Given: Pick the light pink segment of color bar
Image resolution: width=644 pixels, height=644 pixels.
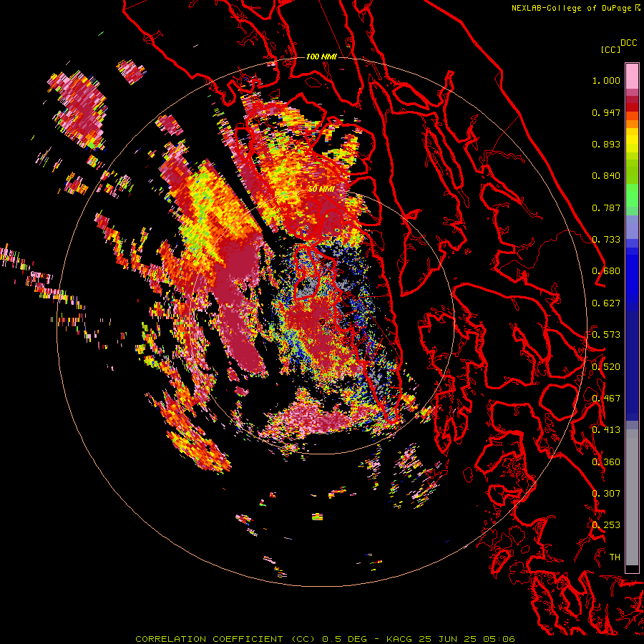Looking at the screenshot, I should [x=632, y=76].
